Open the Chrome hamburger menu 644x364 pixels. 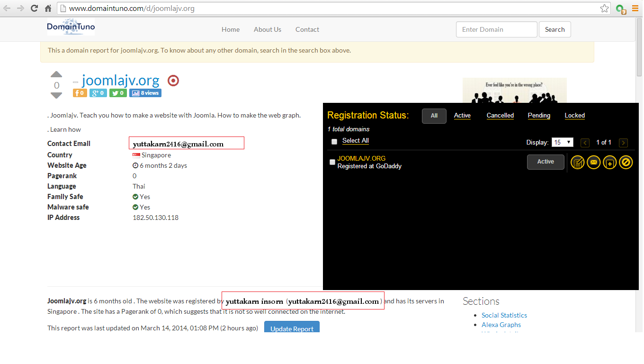tap(635, 9)
